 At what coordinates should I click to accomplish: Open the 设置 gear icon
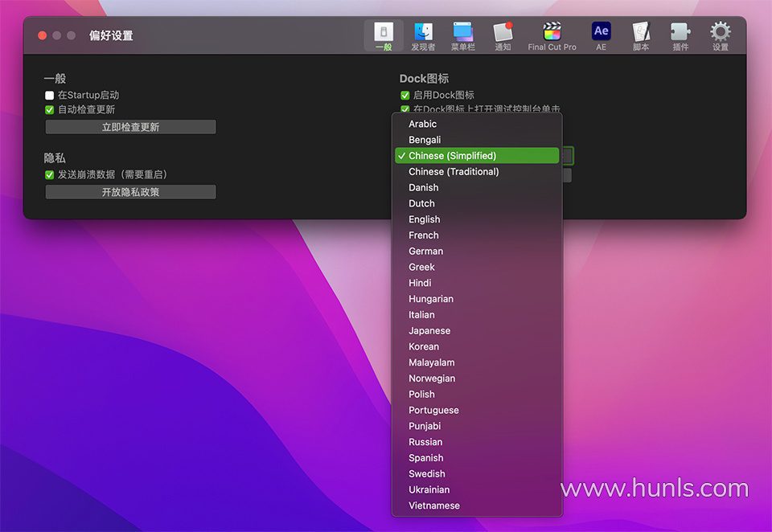coord(720,35)
